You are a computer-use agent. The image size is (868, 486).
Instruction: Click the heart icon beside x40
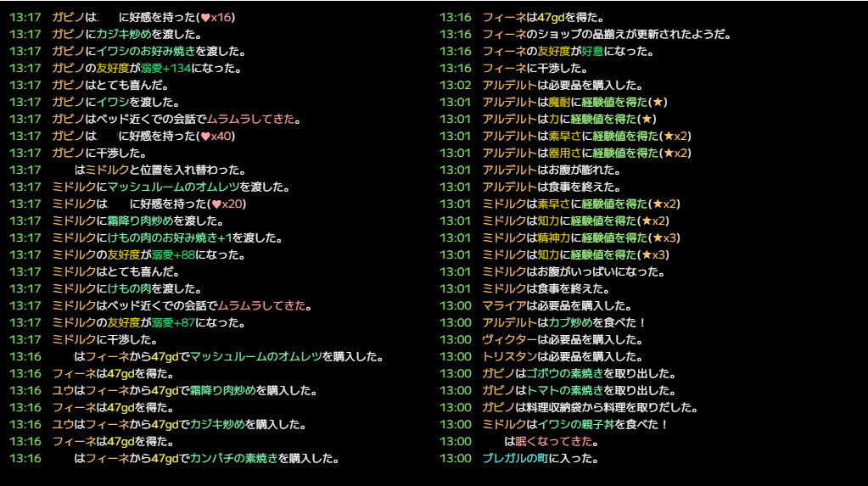[x=204, y=136]
